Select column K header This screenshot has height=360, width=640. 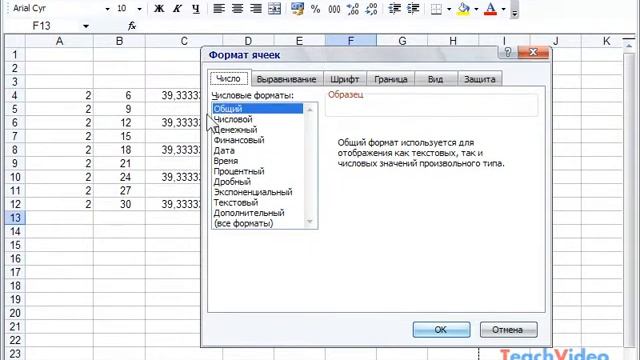[607, 41]
